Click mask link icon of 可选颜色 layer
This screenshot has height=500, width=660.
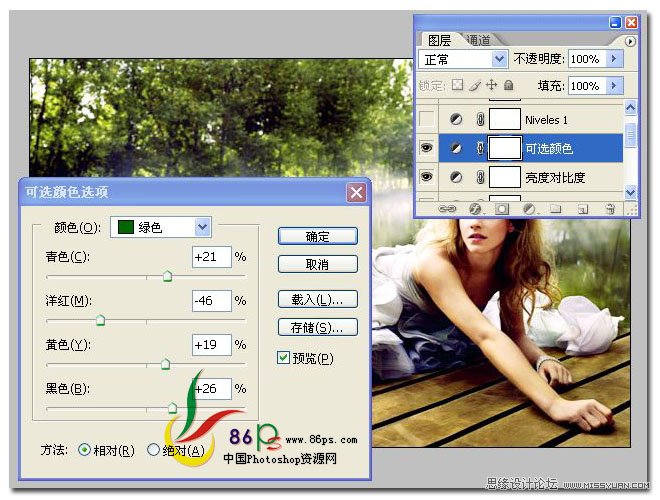[x=480, y=148]
